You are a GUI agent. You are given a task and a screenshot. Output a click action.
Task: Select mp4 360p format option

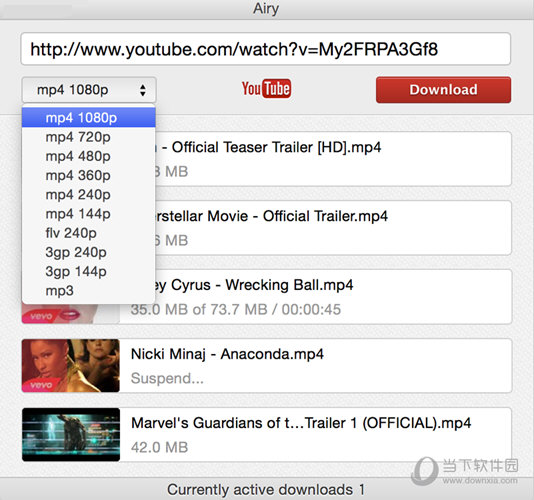pos(89,175)
